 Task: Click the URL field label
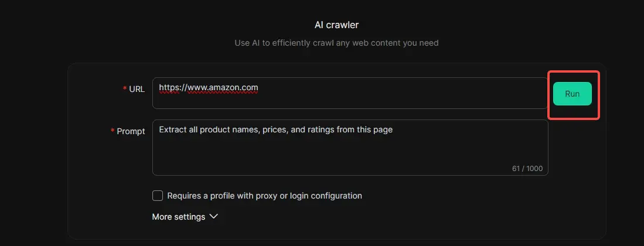pyautogui.click(x=137, y=89)
